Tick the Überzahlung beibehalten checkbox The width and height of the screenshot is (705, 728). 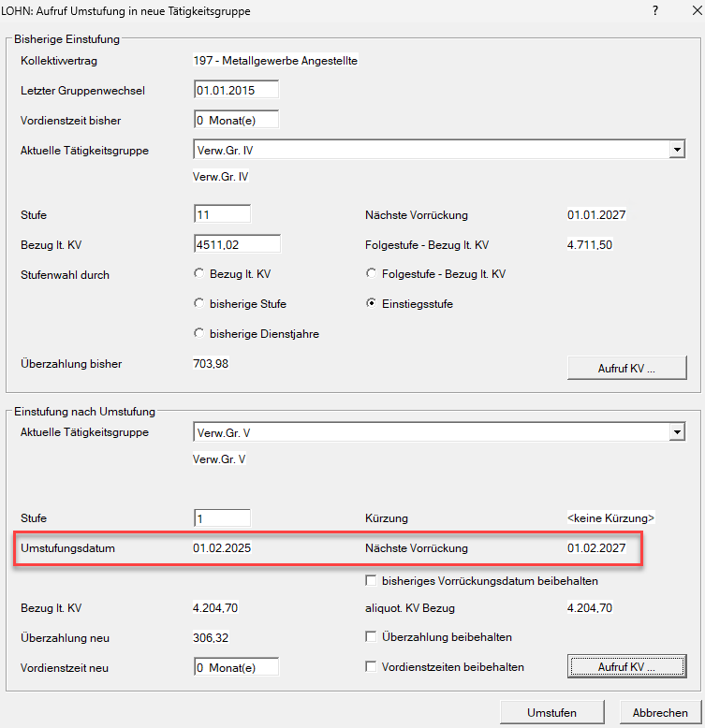click(372, 637)
